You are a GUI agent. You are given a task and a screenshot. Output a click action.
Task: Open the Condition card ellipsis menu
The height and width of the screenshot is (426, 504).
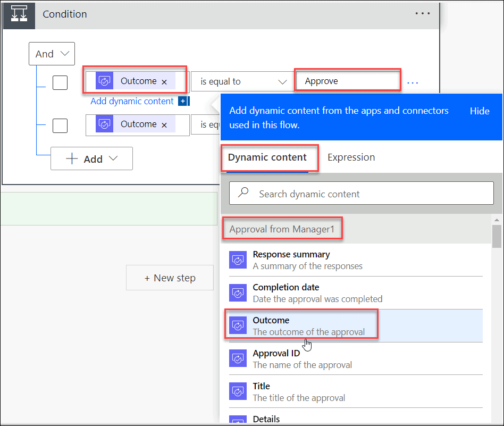(422, 13)
